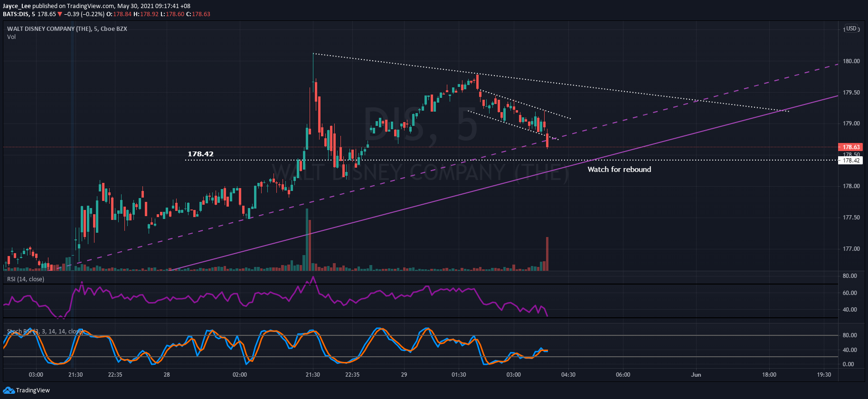Viewport: 868px width, 399px height.
Task: Click the TradingView logo icon
Action: [x=9, y=390]
